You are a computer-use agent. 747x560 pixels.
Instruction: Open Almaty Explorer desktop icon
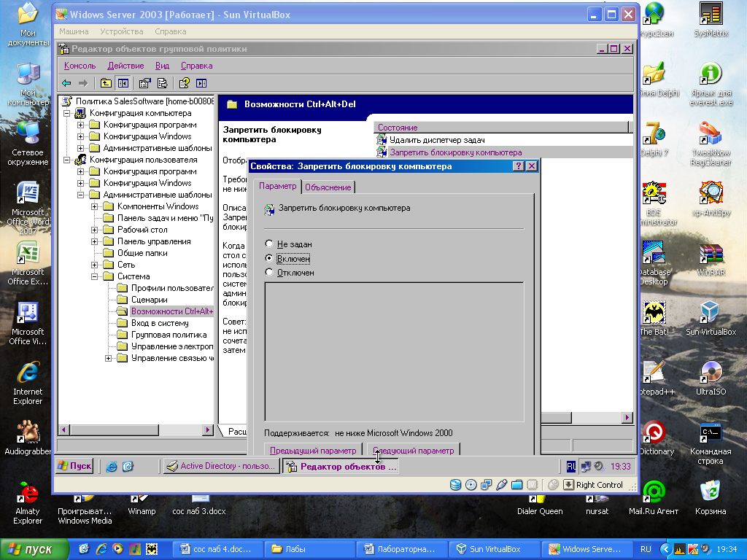28,503
